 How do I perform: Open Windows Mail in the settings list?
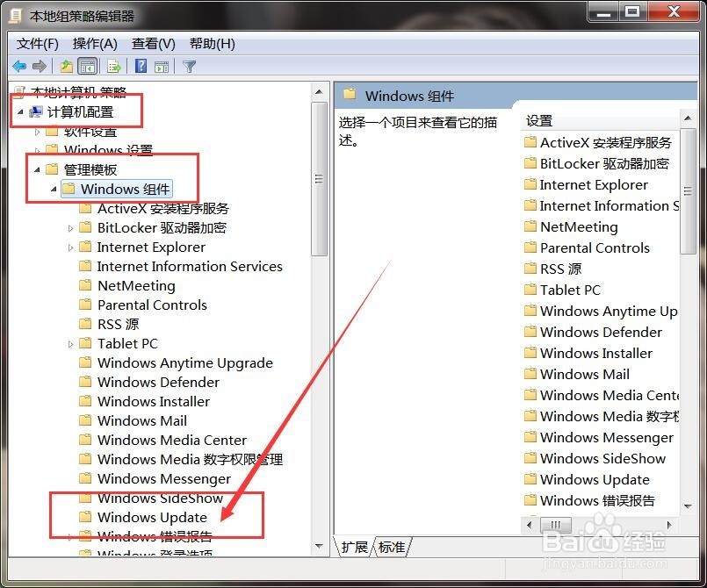585,374
